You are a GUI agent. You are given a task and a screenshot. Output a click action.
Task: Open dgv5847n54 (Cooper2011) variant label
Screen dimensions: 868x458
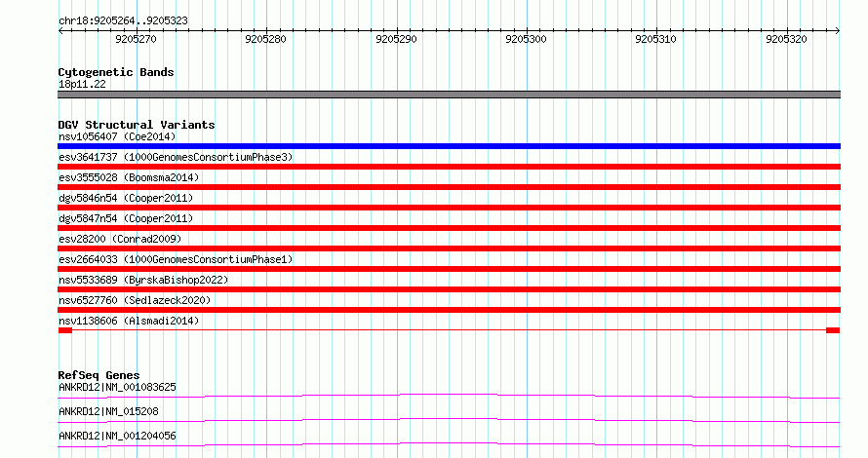126,218
